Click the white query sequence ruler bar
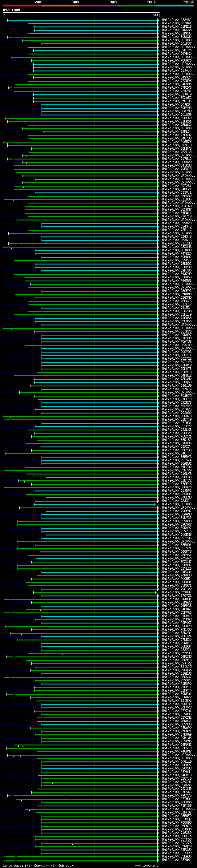The image size is (197, 868). tap(81, 12)
